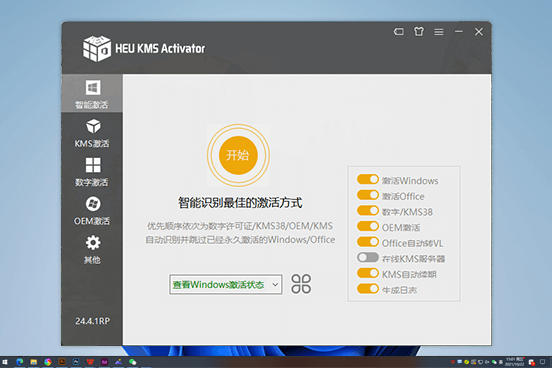Turn off Office自动转VL switch
Image resolution: width=552 pixels, height=368 pixels.
(x=368, y=242)
